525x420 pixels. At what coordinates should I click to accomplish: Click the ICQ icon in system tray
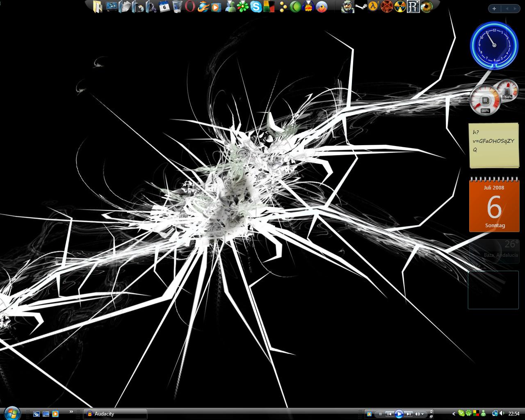[x=469, y=413]
